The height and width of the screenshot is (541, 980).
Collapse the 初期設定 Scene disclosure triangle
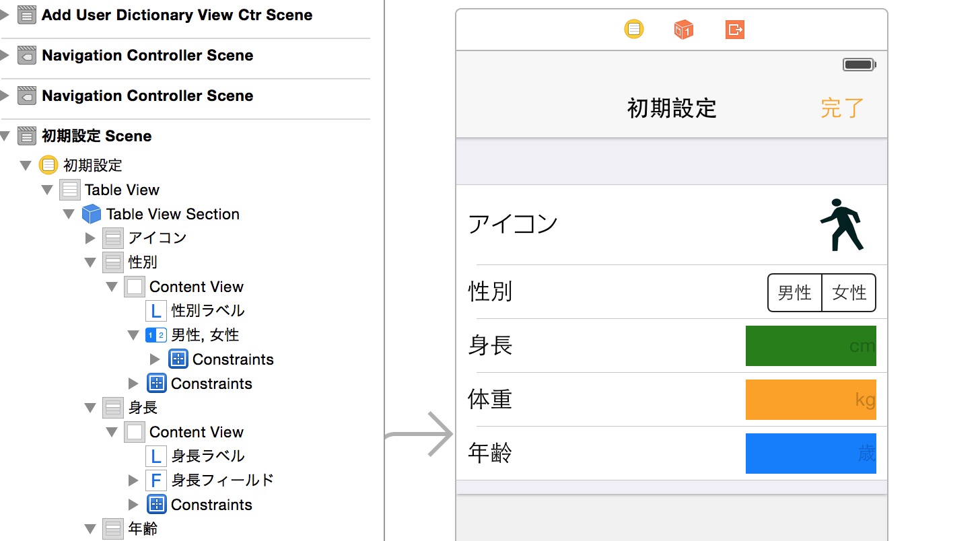tap(5, 137)
